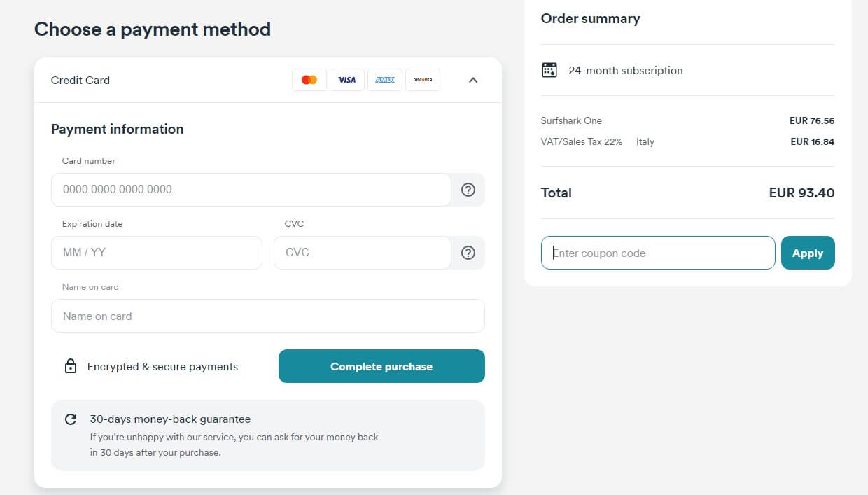Click the American Express card icon
This screenshot has width=868, height=495.
pyautogui.click(x=385, y=80)
